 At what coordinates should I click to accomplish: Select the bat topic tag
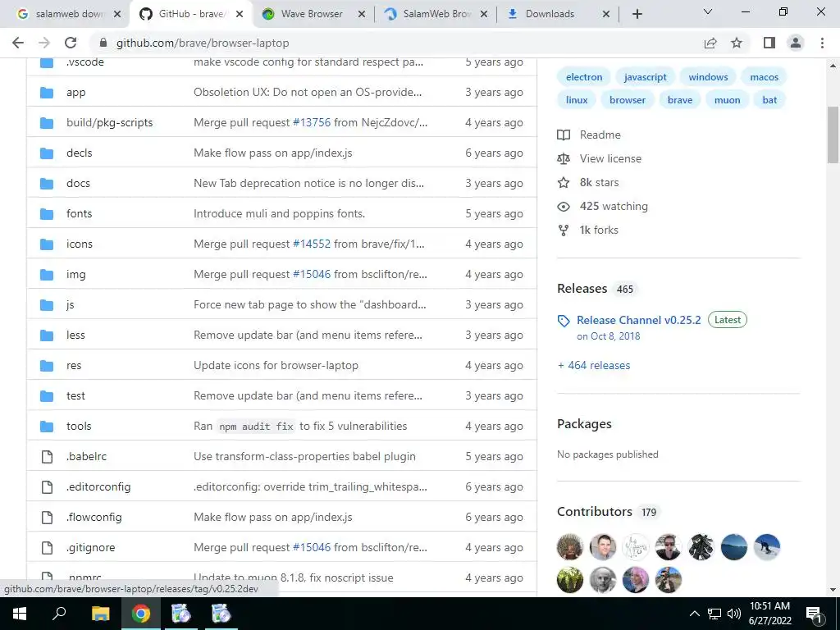pos(769,100)
